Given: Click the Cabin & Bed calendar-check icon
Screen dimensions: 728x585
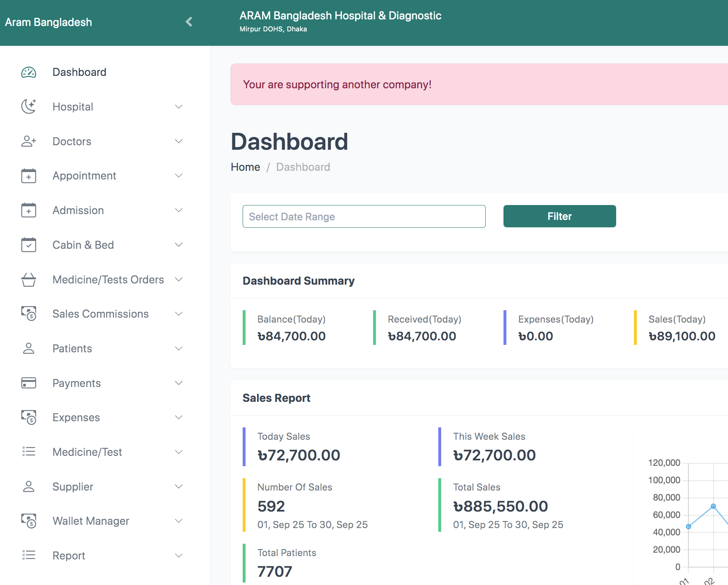Looking at the screenshot, I should (28, 245).
